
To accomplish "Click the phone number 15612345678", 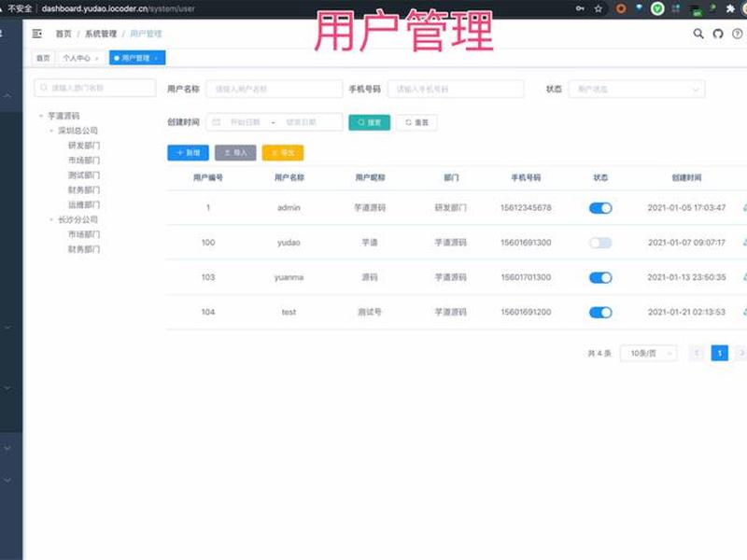I will (x=526, y=207).
